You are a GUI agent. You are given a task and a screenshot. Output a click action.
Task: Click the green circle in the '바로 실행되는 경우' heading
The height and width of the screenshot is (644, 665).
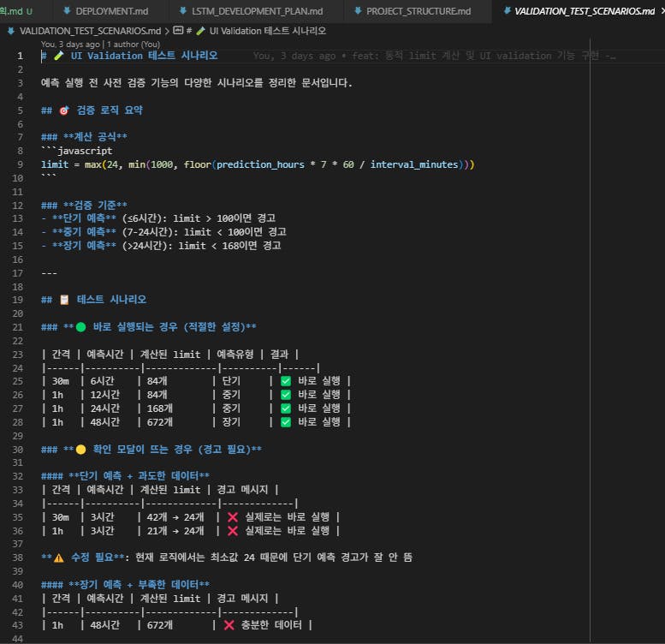(80, 327)
